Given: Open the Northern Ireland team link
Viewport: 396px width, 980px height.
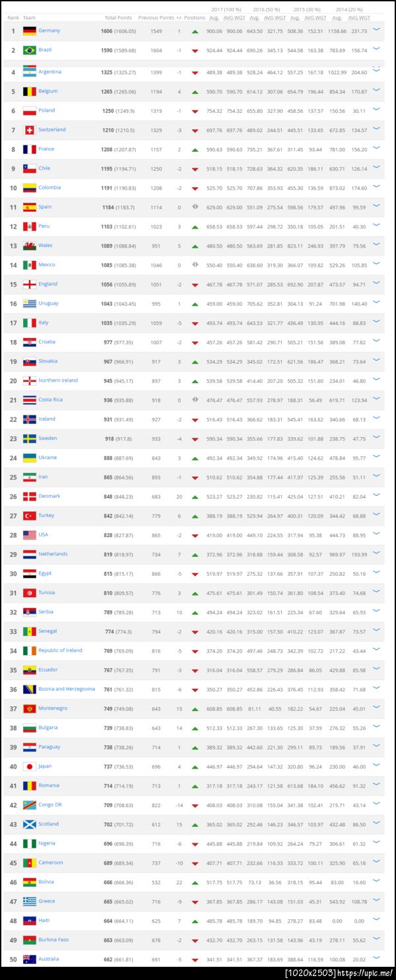Looking at the screenshot, I should [58, 380].
